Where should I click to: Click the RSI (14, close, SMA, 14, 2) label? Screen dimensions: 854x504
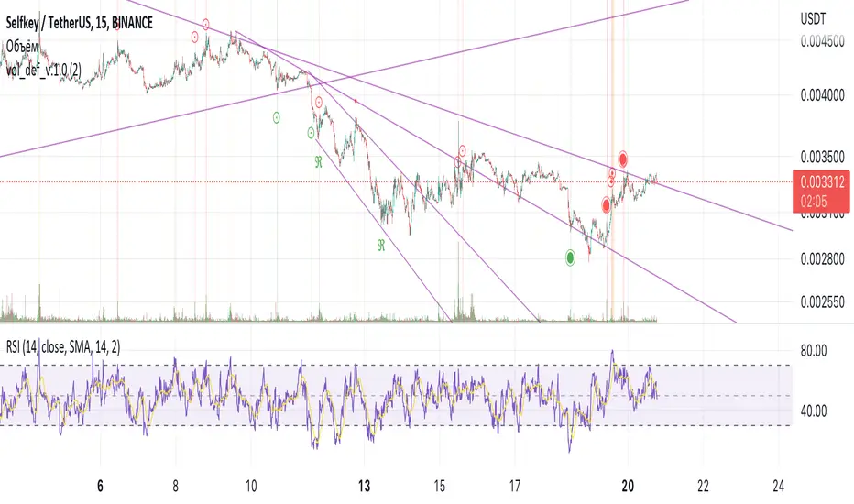click(63, 346)
